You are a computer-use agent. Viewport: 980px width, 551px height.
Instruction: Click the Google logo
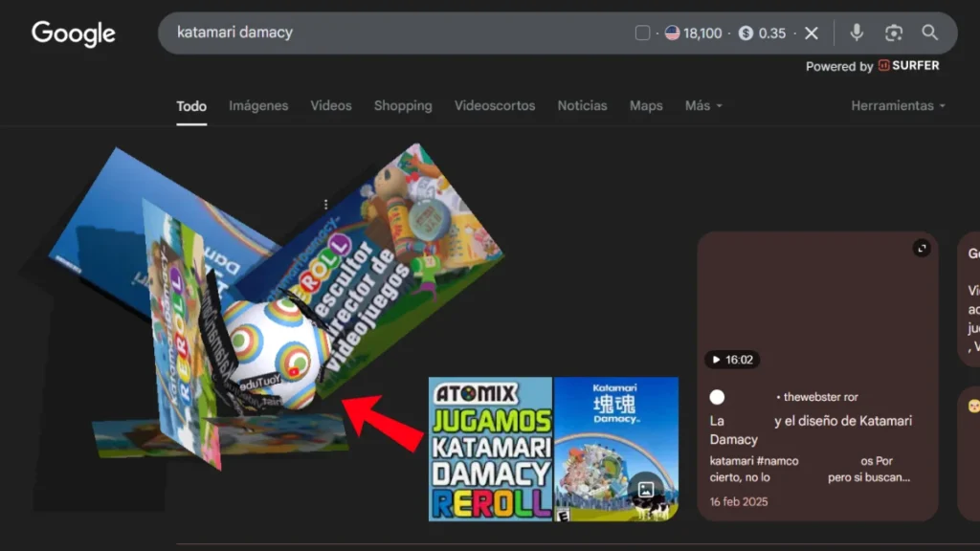(73, 33)
